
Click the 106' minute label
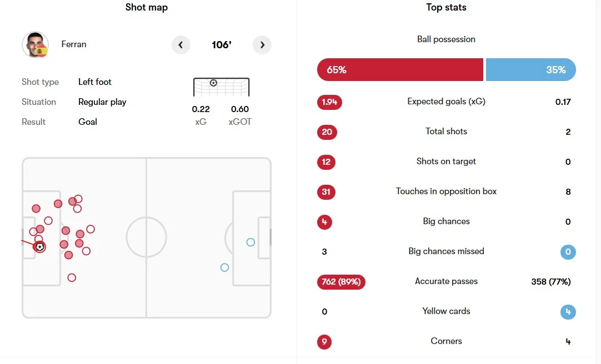pyautogui.click(x=222, y=45)
